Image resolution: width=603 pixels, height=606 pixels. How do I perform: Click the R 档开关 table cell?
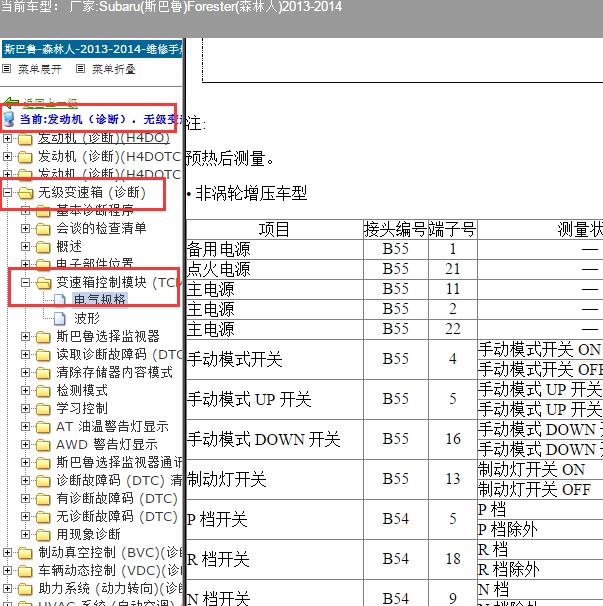274,560
